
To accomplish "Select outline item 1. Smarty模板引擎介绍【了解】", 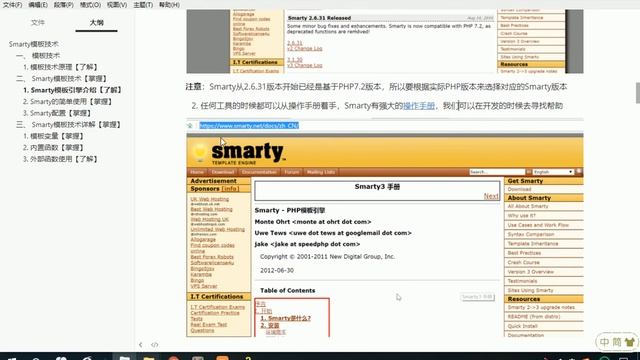I will [73, 90].
